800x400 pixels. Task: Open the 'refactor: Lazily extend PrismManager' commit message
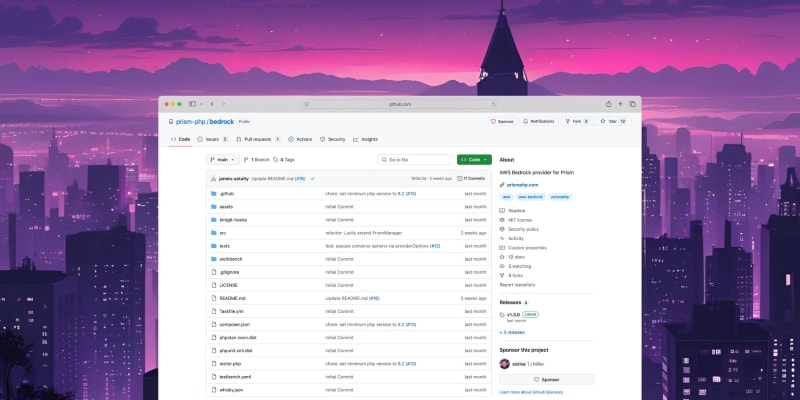point(363,233)
